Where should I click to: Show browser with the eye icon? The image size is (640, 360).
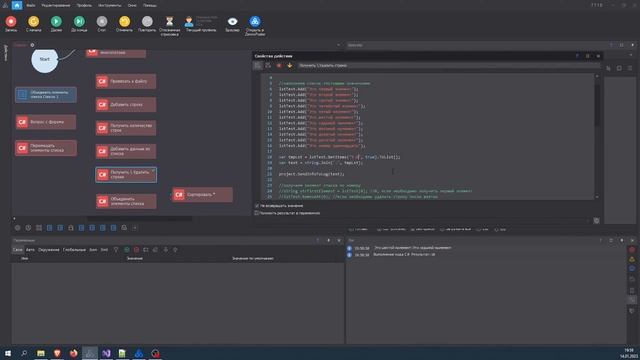click(x=232, y=21)
